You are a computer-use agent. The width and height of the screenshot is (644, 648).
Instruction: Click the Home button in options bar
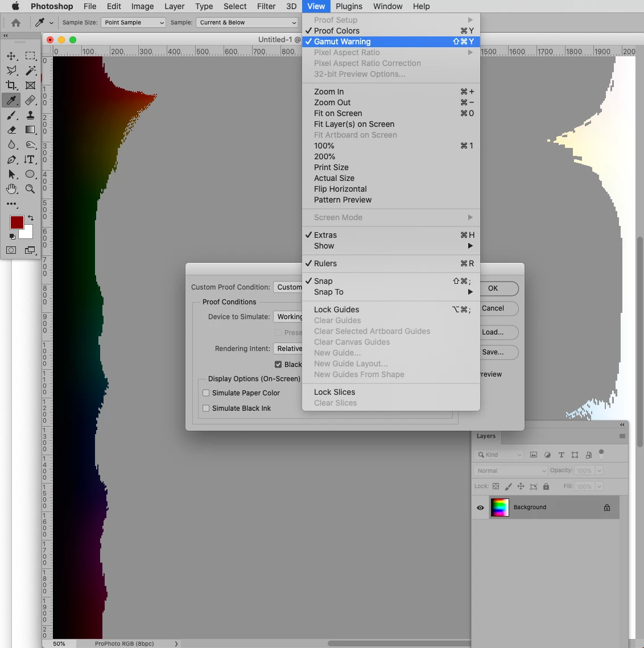point(16,23)
